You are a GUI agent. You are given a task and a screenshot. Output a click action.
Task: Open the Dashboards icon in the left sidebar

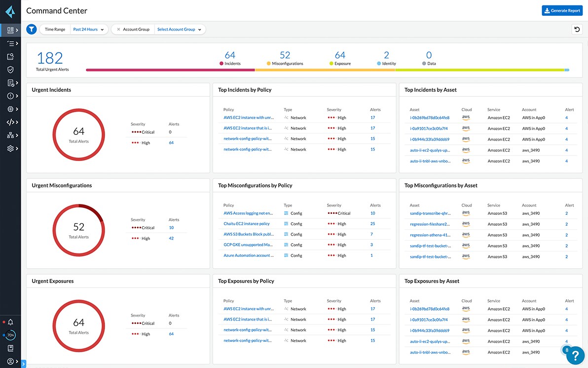click(10, 30)
